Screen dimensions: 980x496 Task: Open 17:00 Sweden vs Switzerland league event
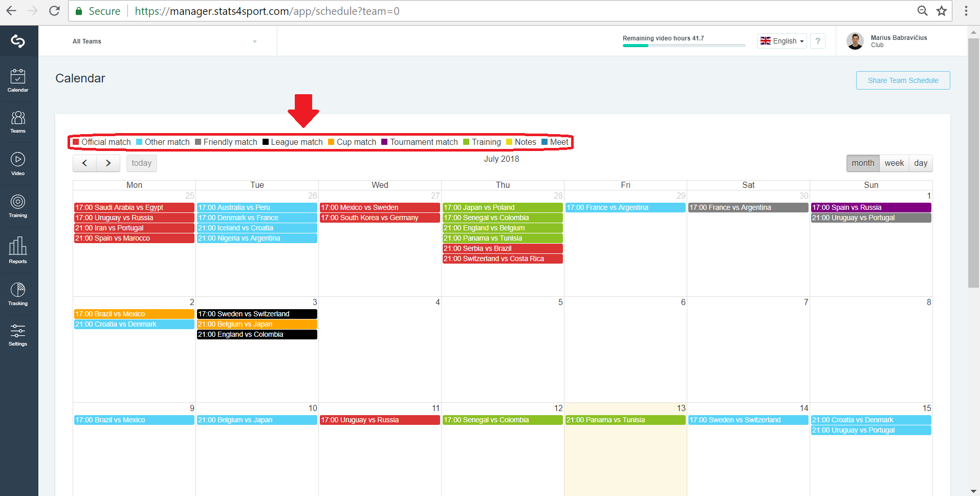click(257, 314)
